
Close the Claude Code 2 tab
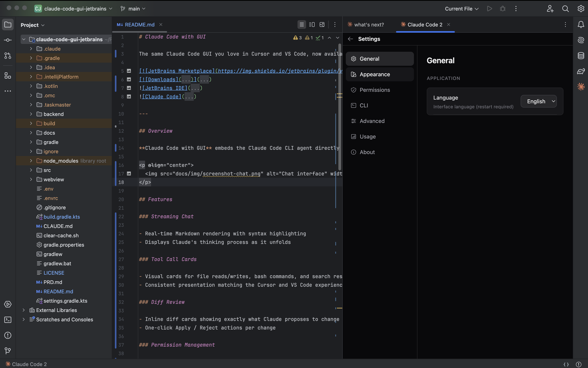pos(448,25)
